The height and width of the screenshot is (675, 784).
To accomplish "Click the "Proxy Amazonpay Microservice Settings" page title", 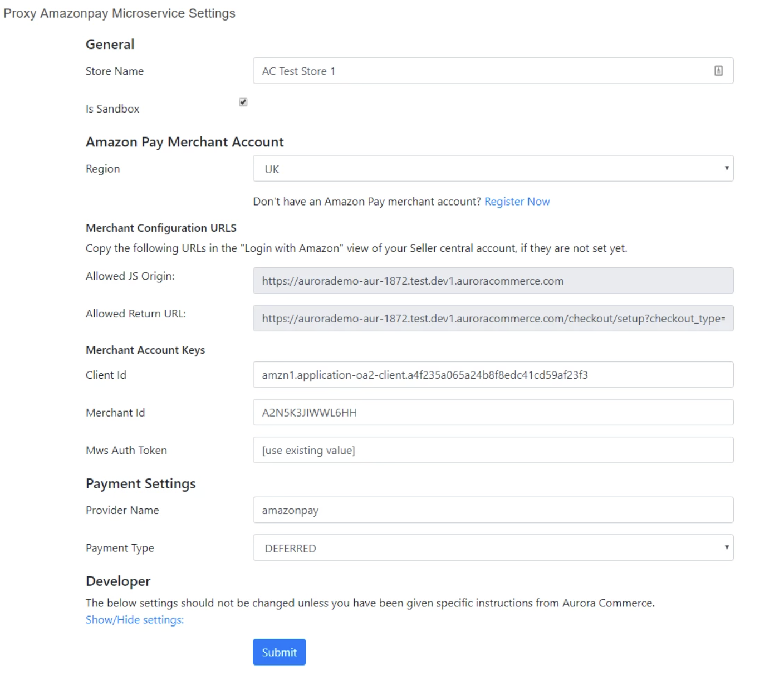I will (x=119, y=13).
